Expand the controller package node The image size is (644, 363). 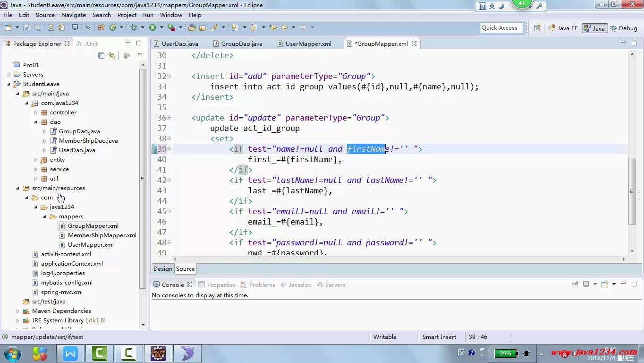35,112
